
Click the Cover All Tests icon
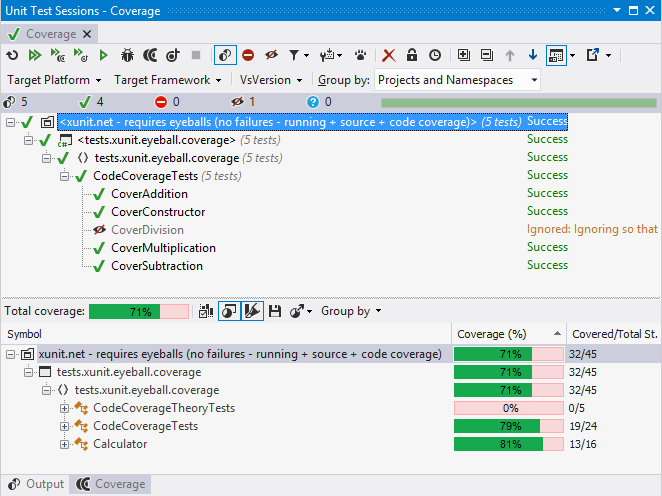[x=57, y=55]
